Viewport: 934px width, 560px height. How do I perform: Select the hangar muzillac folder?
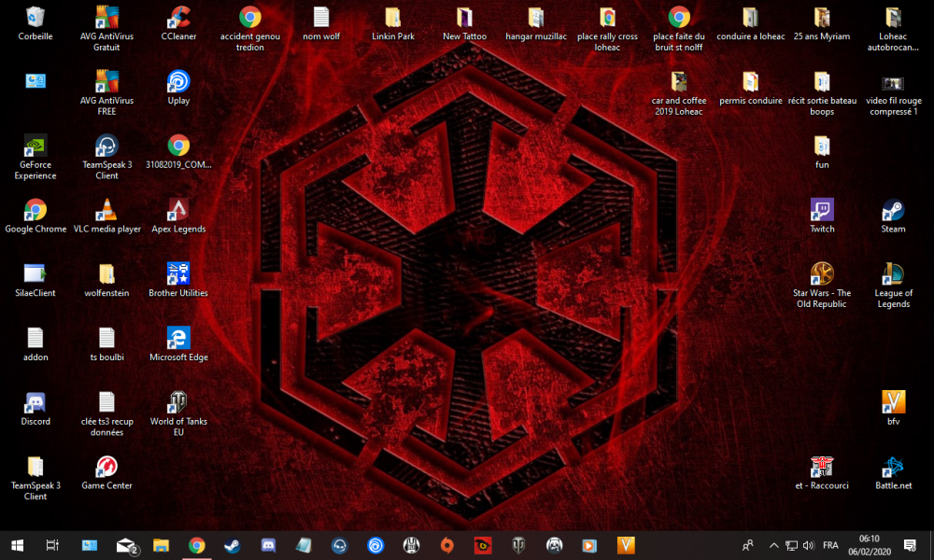point(535,24)
